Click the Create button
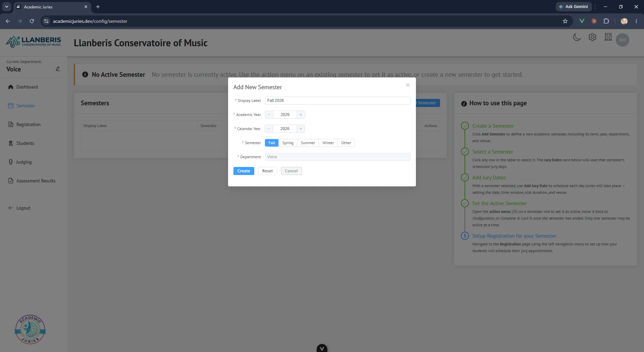Viewport: 644px width, 352px height. [x=244, y=171]
